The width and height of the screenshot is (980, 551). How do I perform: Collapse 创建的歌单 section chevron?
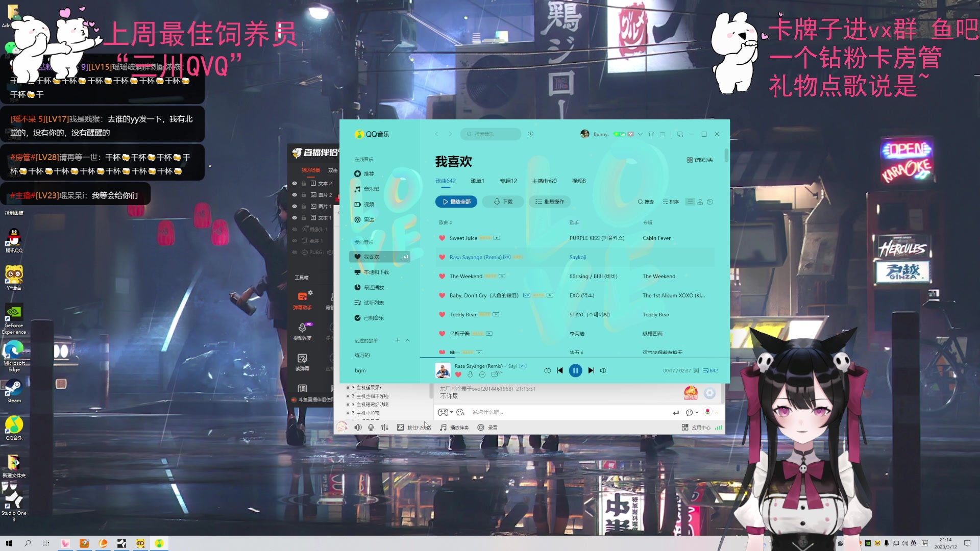[407, 340]
